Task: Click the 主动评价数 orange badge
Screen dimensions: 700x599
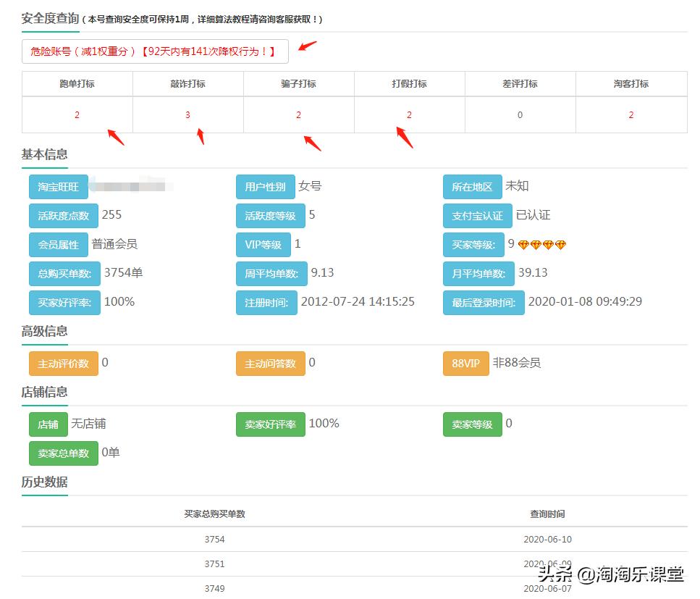Action: click(63, 363)
